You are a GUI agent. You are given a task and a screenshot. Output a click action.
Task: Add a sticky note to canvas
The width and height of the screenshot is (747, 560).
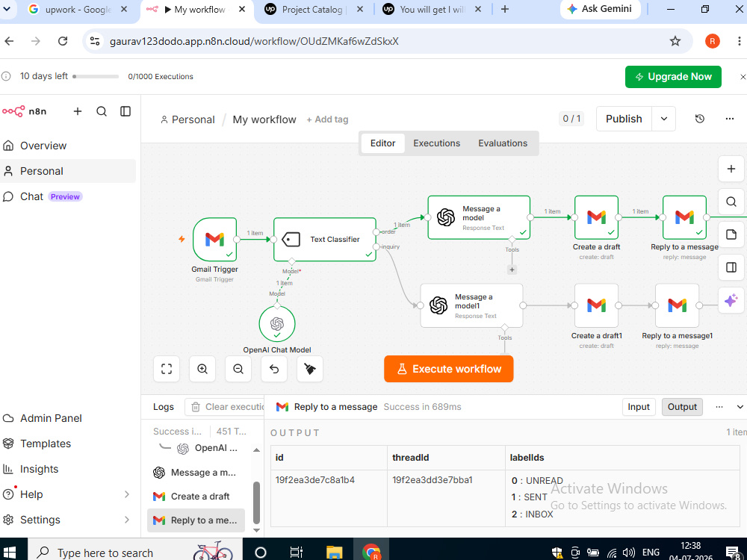coord(731,234)
